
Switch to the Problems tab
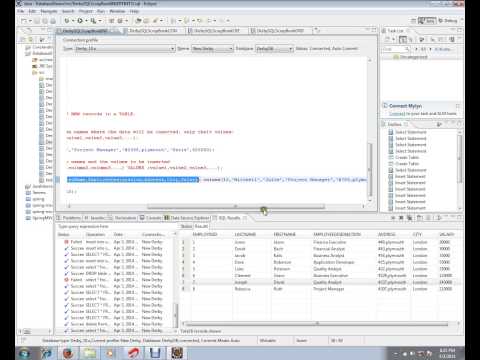tap(69, 218)
